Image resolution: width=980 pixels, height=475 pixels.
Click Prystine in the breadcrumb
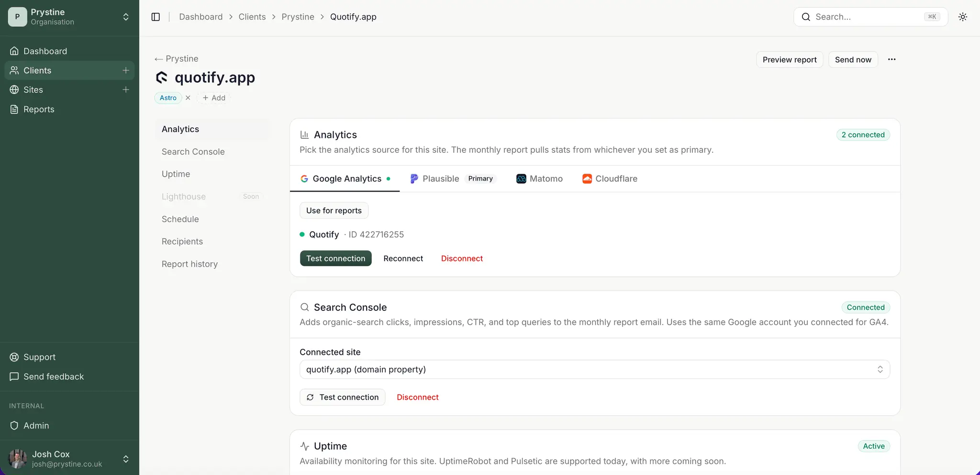(298, 17)
